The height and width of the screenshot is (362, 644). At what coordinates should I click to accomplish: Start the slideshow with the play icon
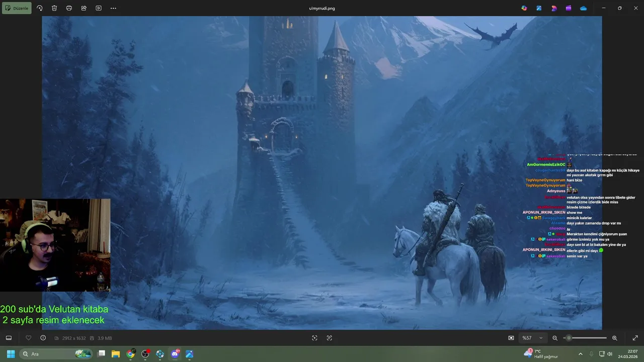tap(99, 8)
